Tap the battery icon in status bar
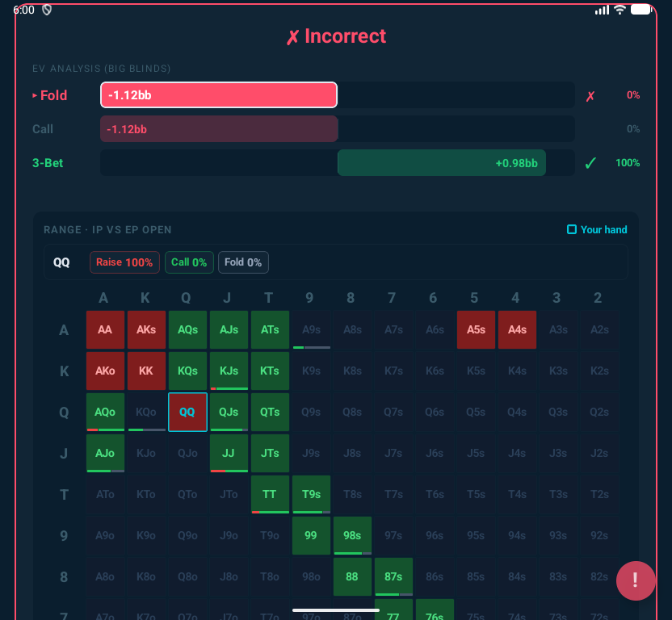 point(640,10)
